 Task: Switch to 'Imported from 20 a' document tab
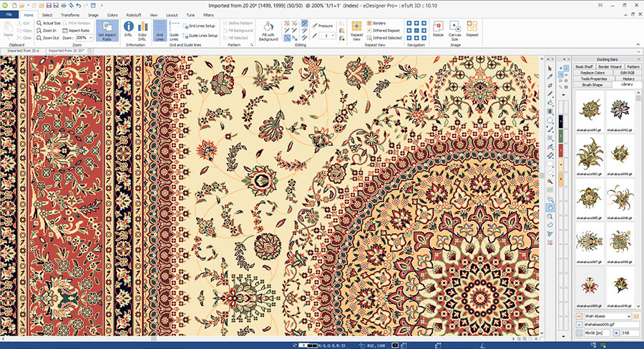click(x=23, y=51)
